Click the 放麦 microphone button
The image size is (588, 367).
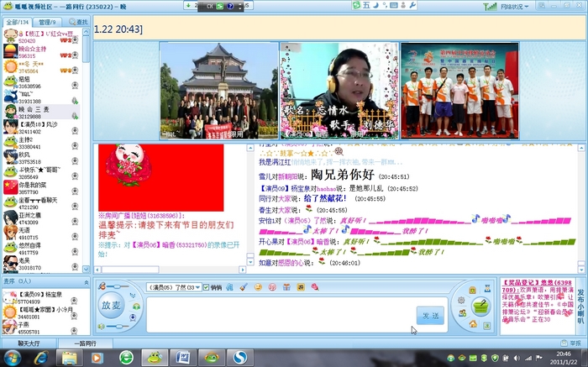pyautogui.click(x=111, y=305)
